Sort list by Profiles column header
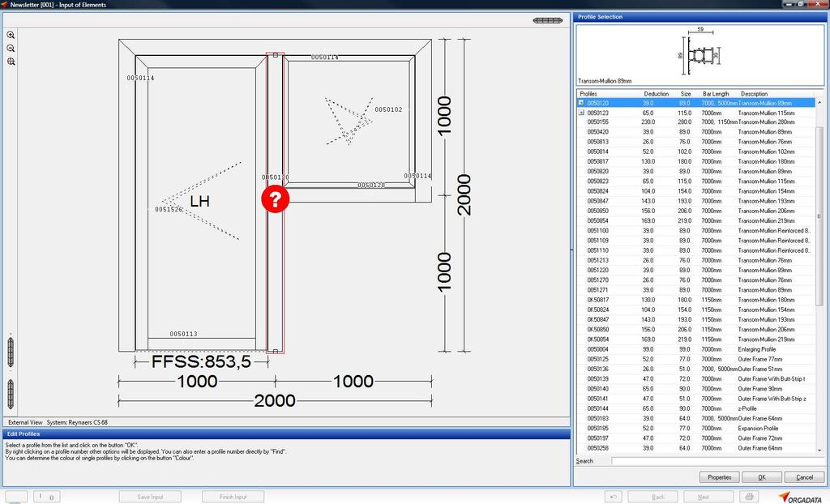 [x=588, y=94]
